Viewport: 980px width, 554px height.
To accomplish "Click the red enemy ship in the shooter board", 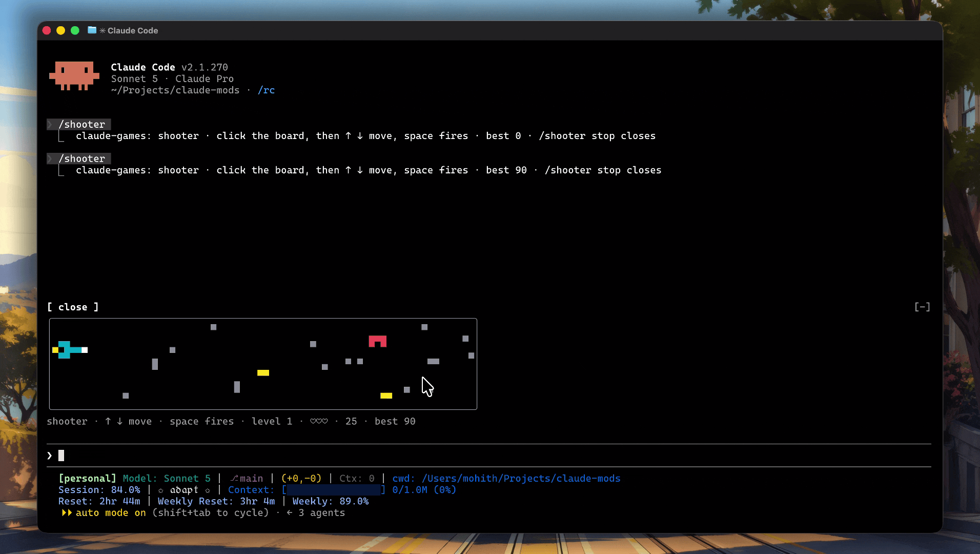I will pos(378,341).
